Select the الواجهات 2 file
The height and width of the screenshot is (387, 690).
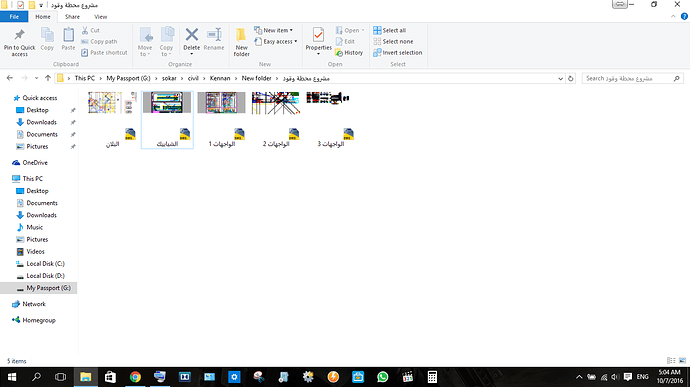(x=276, y=120)
